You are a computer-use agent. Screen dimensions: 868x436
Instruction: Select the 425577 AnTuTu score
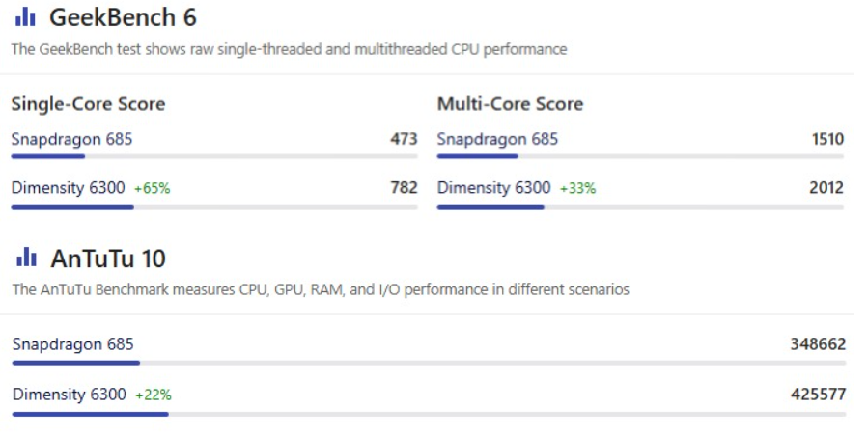pos(817,394)
